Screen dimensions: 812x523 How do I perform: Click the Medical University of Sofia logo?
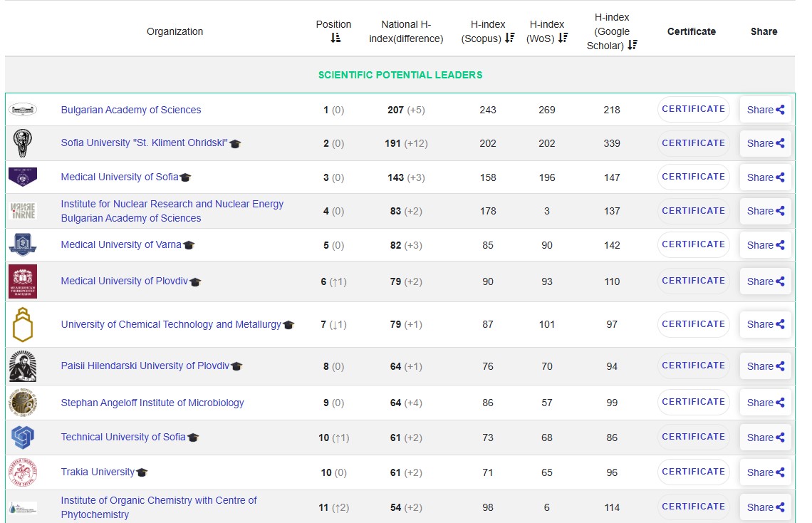23,177
